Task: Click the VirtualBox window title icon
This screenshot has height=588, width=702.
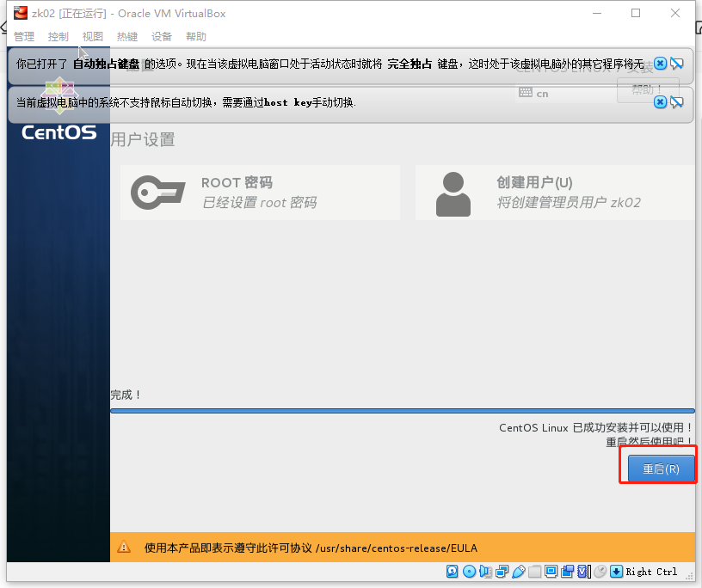Action: click(x=21, y=13)
